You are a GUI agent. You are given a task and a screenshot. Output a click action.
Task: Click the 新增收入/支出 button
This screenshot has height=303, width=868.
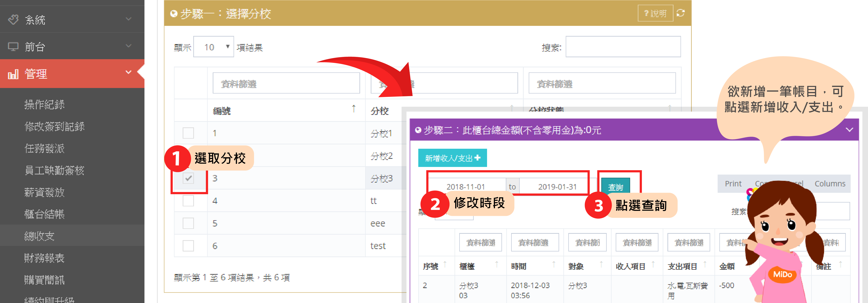[x=452, y=158]
